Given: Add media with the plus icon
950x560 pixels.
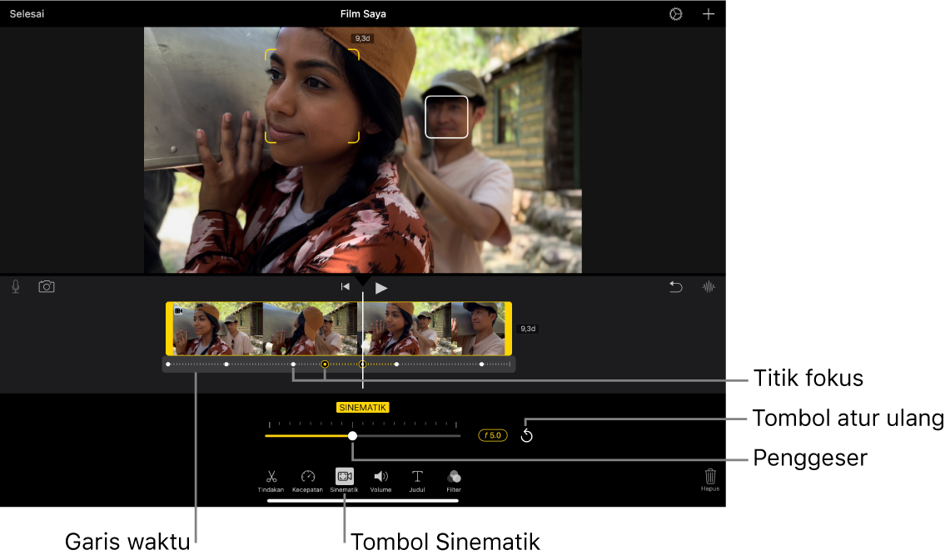Looking at the screenshot, I should 709,14.
